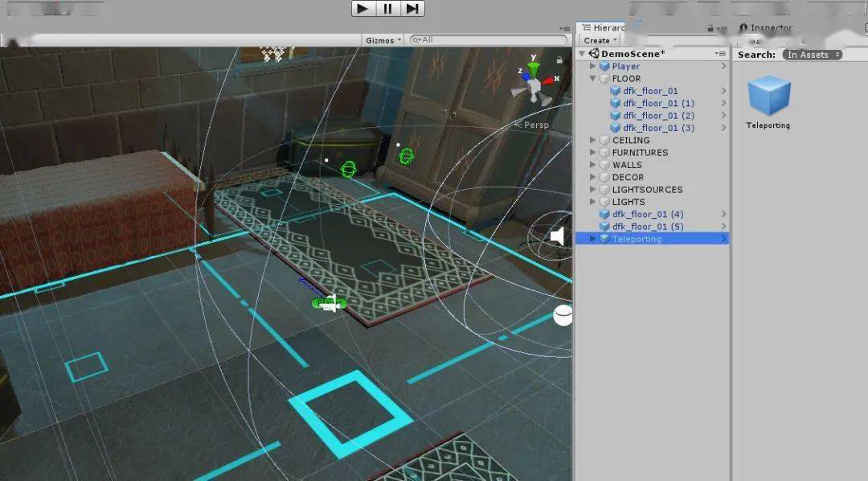Collapse the FLOOR group

[x=593, y=79]
